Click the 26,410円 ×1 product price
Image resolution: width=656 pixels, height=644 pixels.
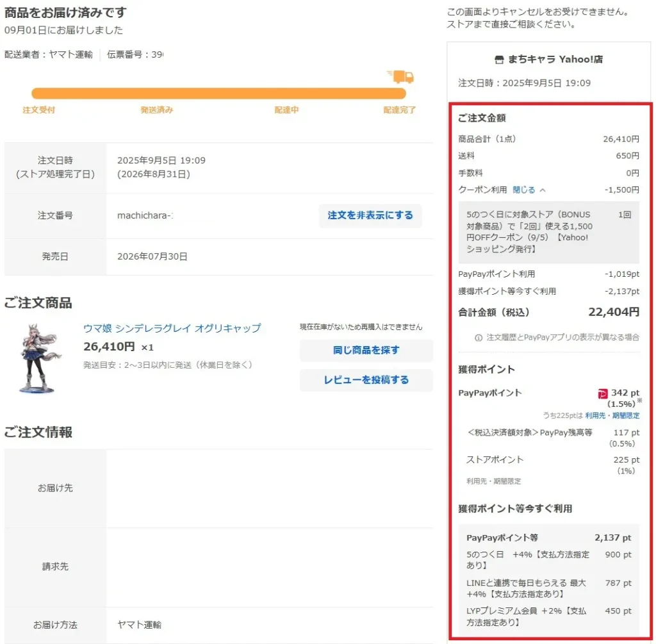119,347
